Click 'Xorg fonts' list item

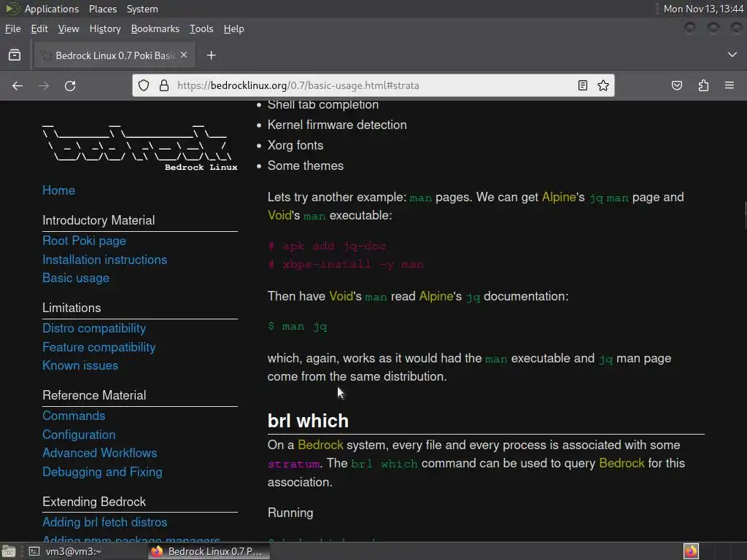pos(295,145)
